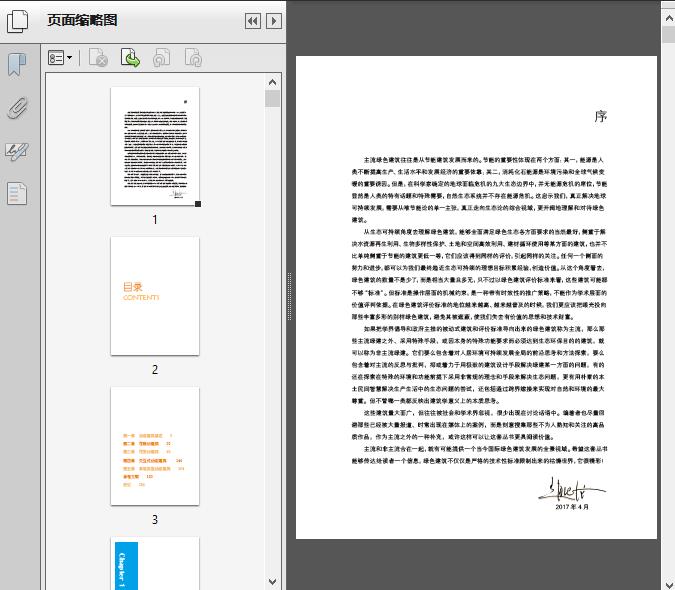675x590 pixels.
Task: Open the Page Thumbnails panel icon
Action: coord(18,21)
